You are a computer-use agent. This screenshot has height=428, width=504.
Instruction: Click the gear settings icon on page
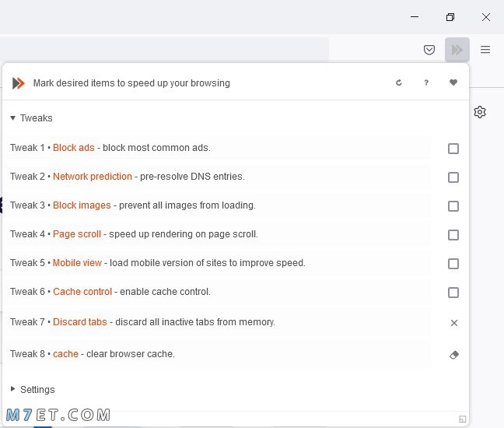coord(480,112)
